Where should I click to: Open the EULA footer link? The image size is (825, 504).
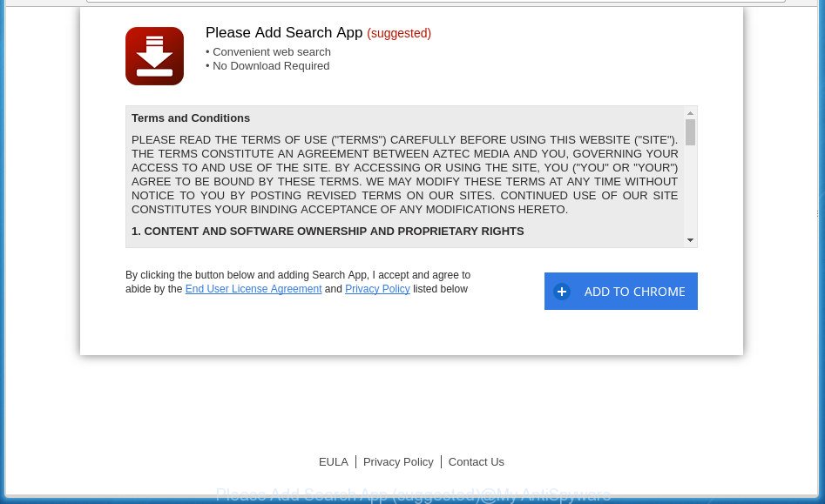334,462
